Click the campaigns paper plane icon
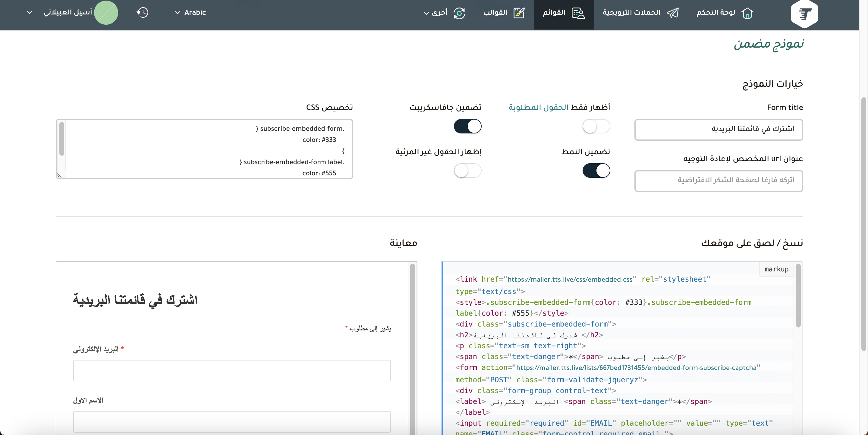Image resolution: width=868 pixels, height=435 pixels. [x=673, y=13]
